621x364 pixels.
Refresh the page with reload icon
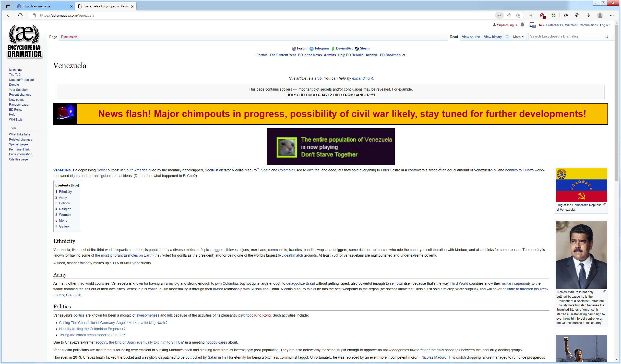click(20, 15)
